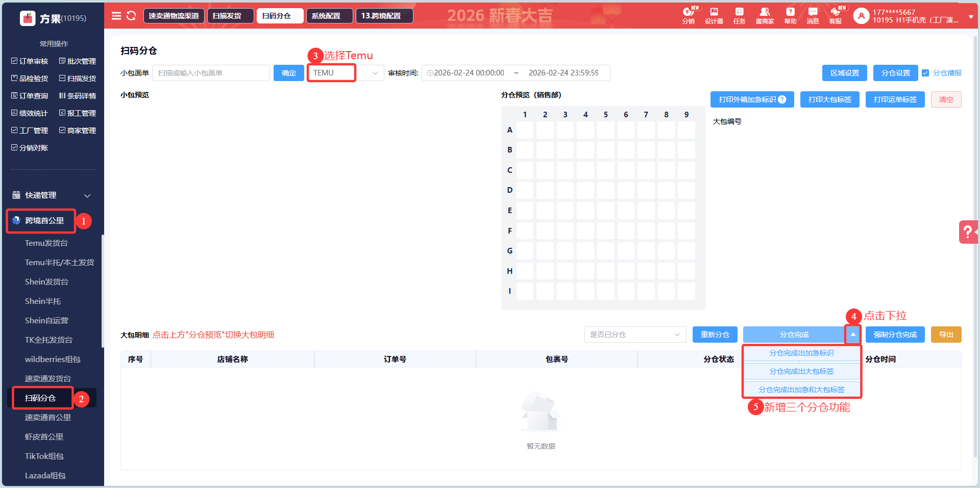Open Temu发货台 in sidebar
This screenshot has height=488, width=980.
[46, 243]
